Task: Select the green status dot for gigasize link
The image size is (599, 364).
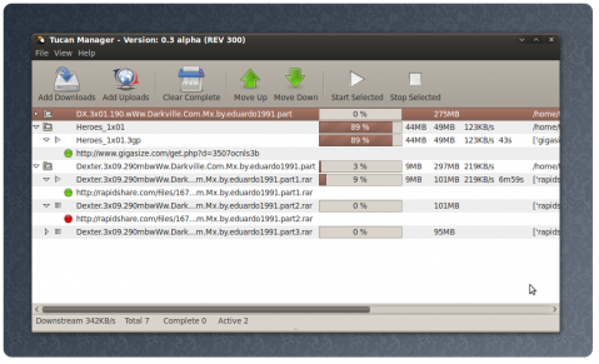Action: tap(68, 153)
